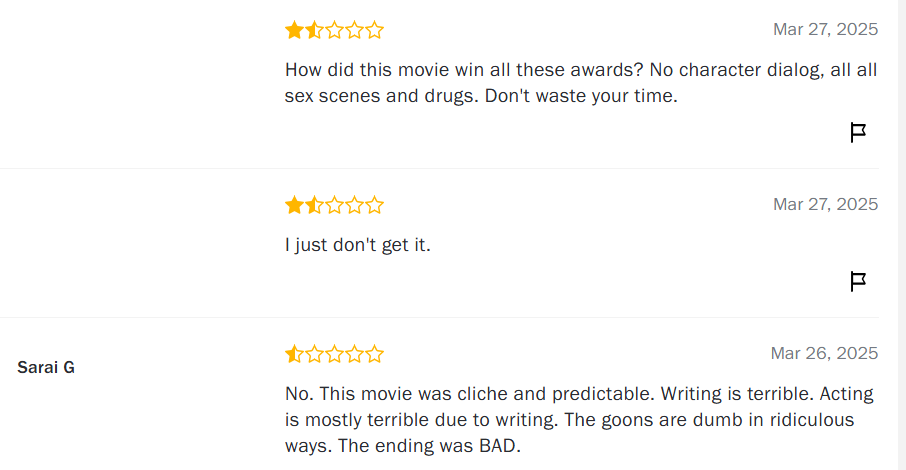Click the date beside "I just don't get it" review
The image size is (906, 470).
click(825, 204)
